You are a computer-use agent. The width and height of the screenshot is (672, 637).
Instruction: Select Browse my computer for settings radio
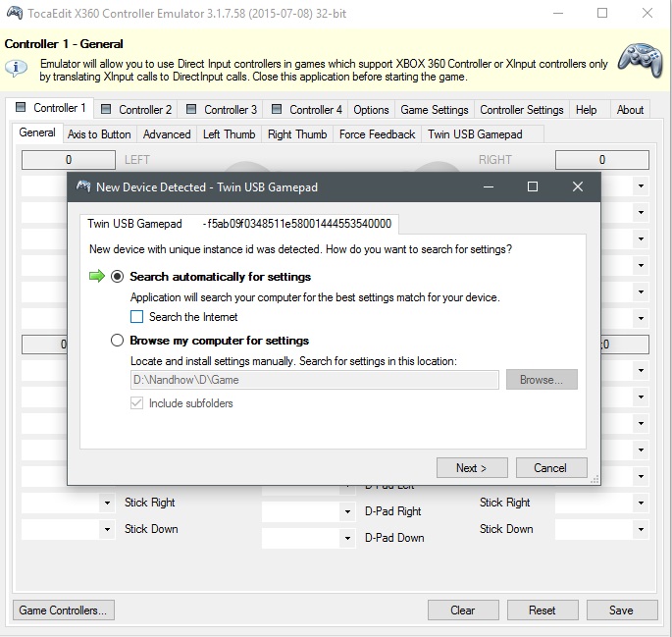click(117, 341)
